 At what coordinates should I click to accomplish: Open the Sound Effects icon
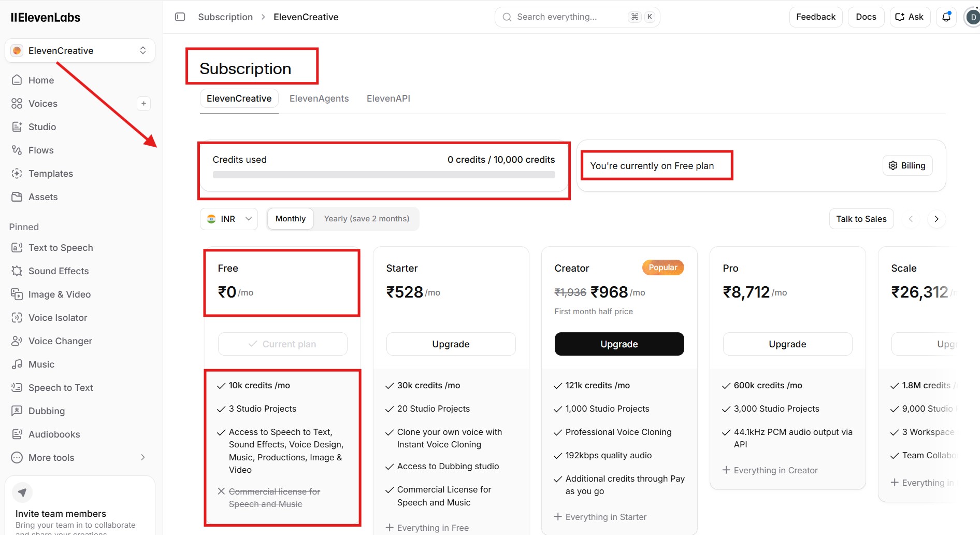click(x=17, y=271)
